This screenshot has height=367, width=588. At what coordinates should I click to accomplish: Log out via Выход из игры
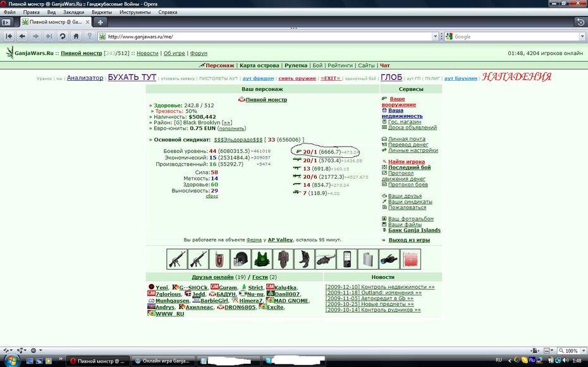pyautogui.click(x=409, y=240)
